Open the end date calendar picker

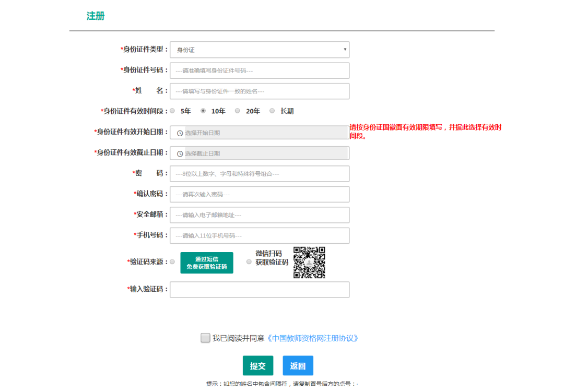260,153
